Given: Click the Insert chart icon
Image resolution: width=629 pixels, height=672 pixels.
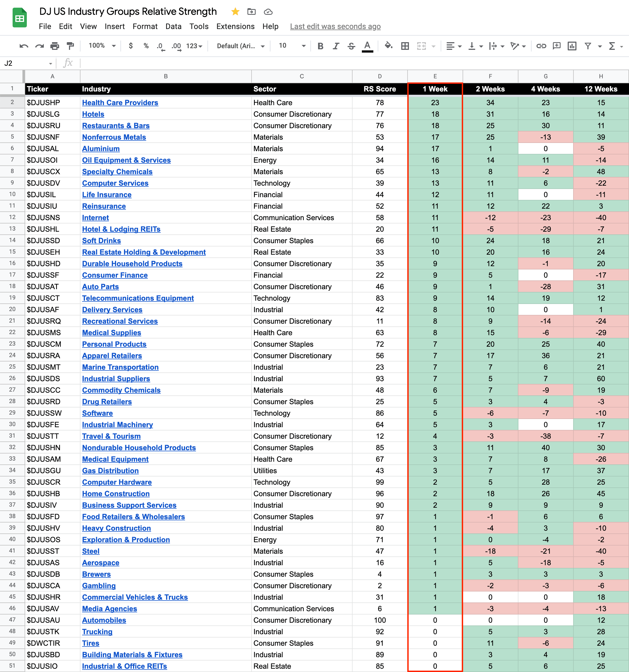Looking at the screenshot, I should [572, 46].
